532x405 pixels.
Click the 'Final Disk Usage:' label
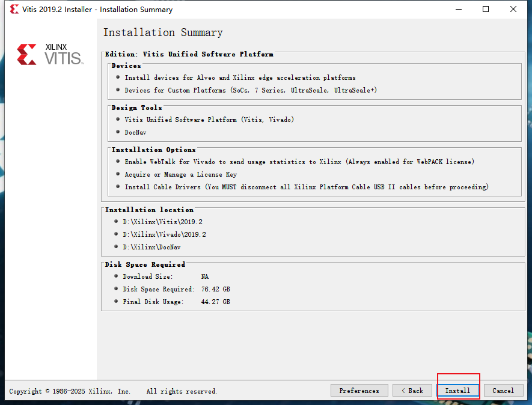pyautogui.click(x=153, y=302)
